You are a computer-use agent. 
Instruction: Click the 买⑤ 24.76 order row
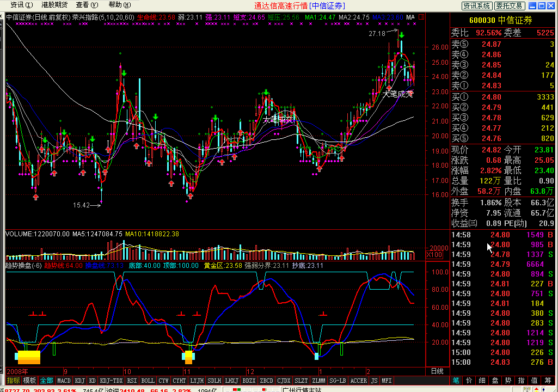coord(502,138)
